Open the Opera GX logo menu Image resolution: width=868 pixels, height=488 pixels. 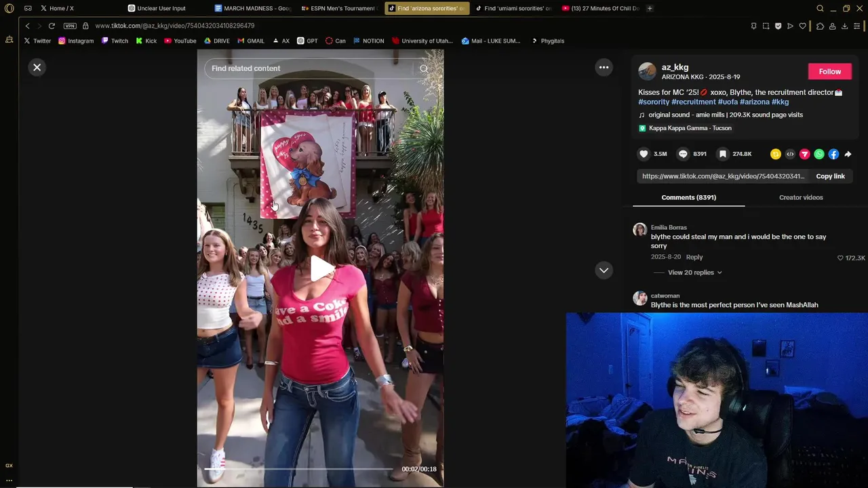point(9,8)
